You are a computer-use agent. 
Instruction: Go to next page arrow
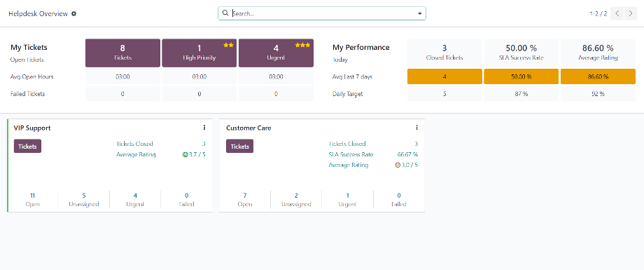(x=631, y=13)
